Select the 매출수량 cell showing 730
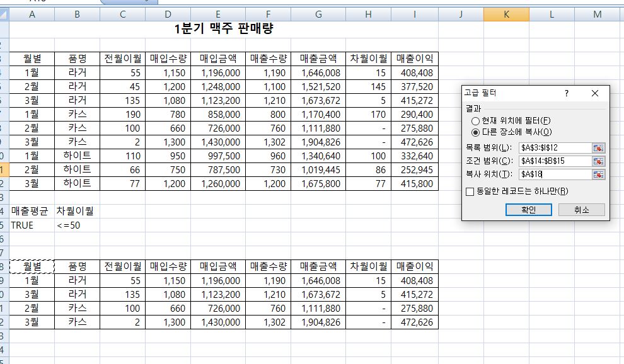Viewport: 624px width, 364px height. pos(269,170)
